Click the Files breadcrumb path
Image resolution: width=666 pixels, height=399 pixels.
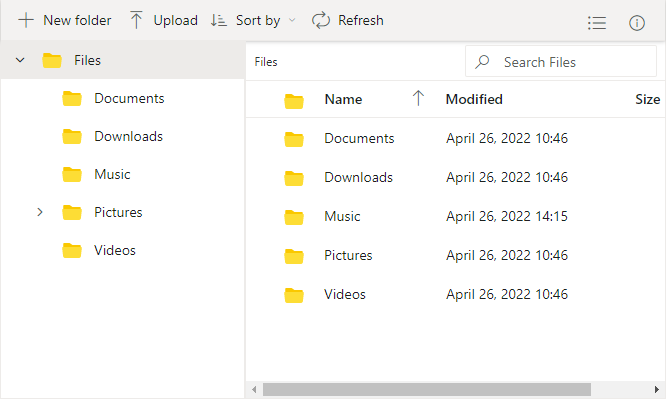click(x=266, y=62)
